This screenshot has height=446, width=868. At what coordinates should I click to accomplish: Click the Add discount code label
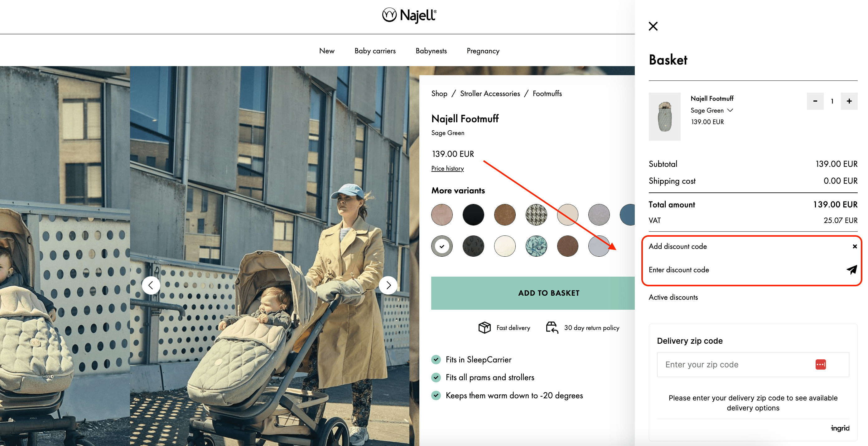point(677,246)
